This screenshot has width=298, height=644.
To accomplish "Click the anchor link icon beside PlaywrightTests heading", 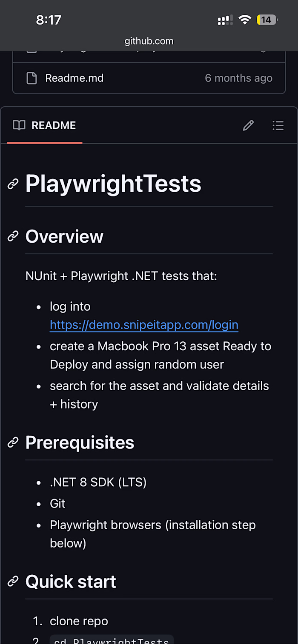I will 13,184.
